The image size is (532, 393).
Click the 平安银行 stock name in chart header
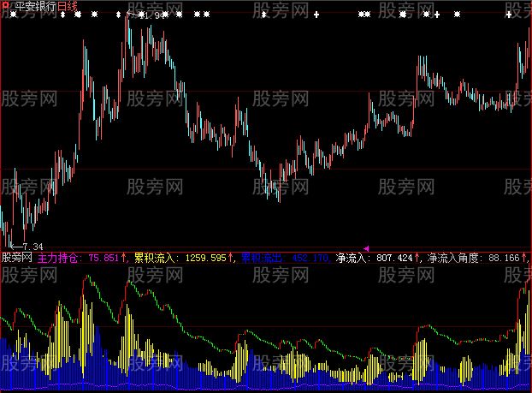pyautogui.click(x=36, y=6)
